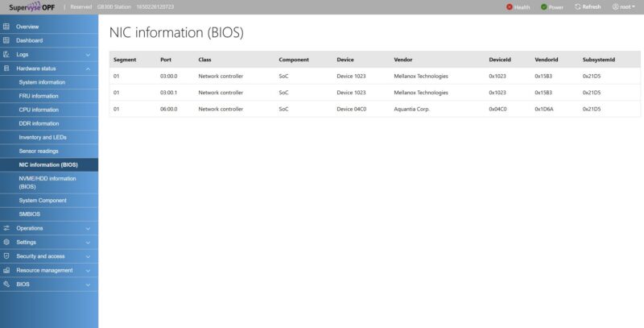Click the 0x04C0 DeviceId cell
Viewport: 644px width, 328px height.
pos(497,109)
